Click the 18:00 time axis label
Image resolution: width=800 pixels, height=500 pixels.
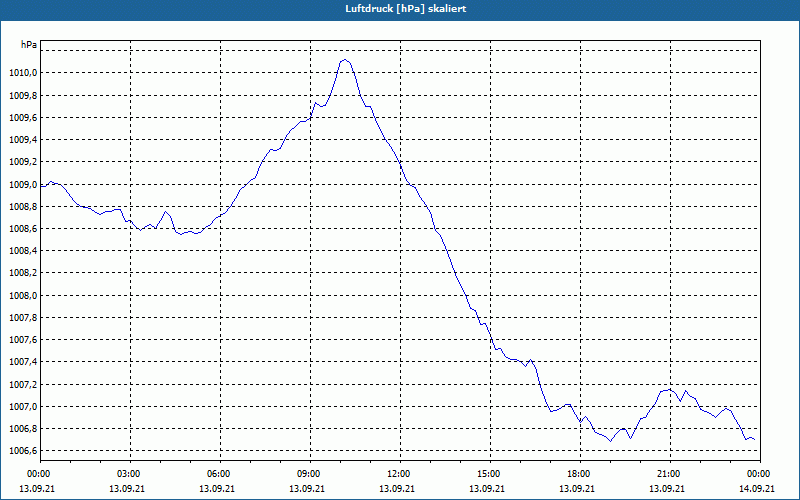pyautogui.click(x=580, y=474)
